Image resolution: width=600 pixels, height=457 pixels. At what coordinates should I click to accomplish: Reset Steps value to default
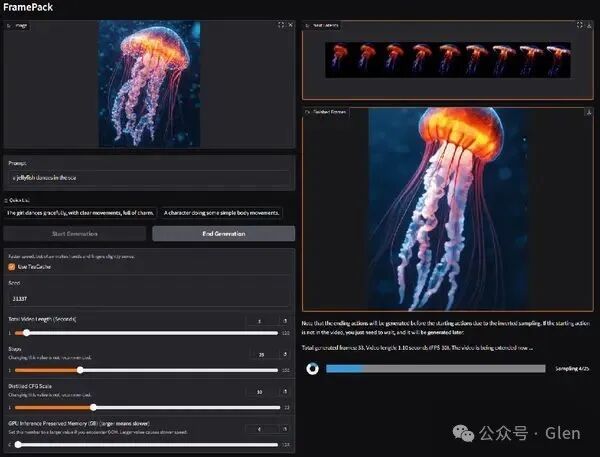[x=285, y=354]
